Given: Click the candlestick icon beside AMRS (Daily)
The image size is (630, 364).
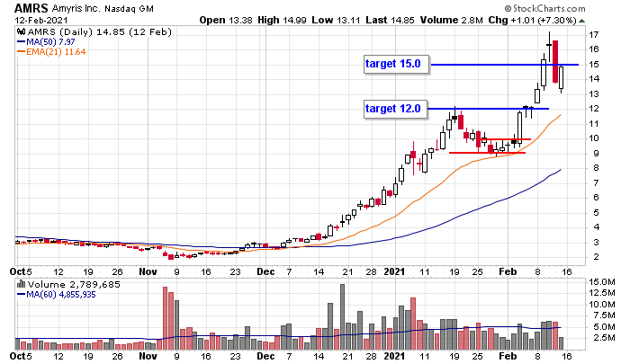Looking at the screenshot, I should tap(22, 31).
